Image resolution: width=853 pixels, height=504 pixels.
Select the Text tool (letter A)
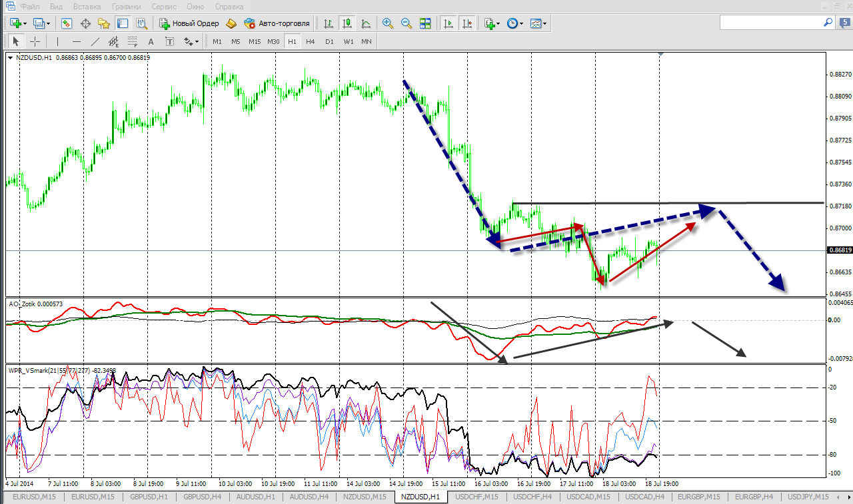point(151,41)
